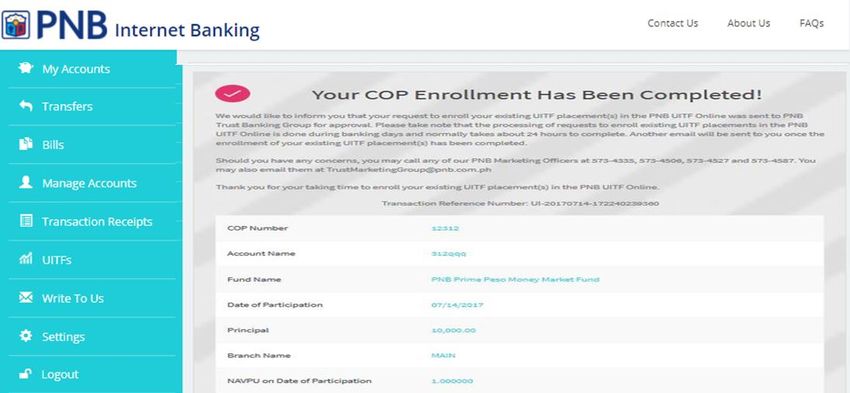
Task: Go to the FAQs page
Action: click(812, 23)
